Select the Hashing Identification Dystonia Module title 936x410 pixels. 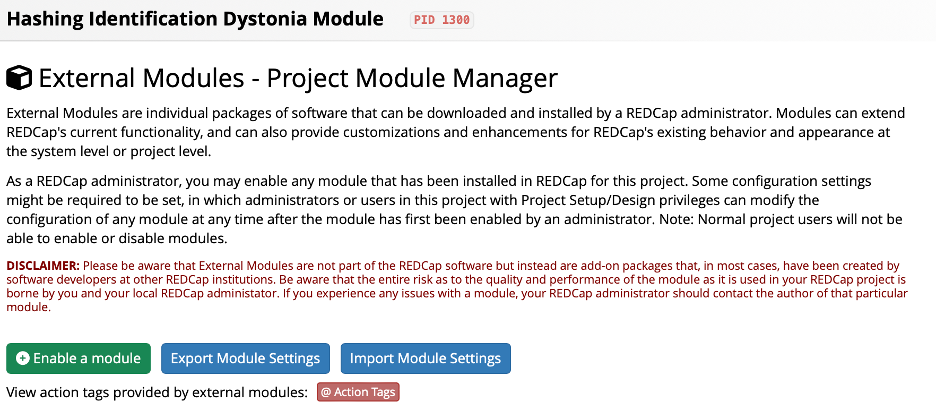tap(195, 19)
